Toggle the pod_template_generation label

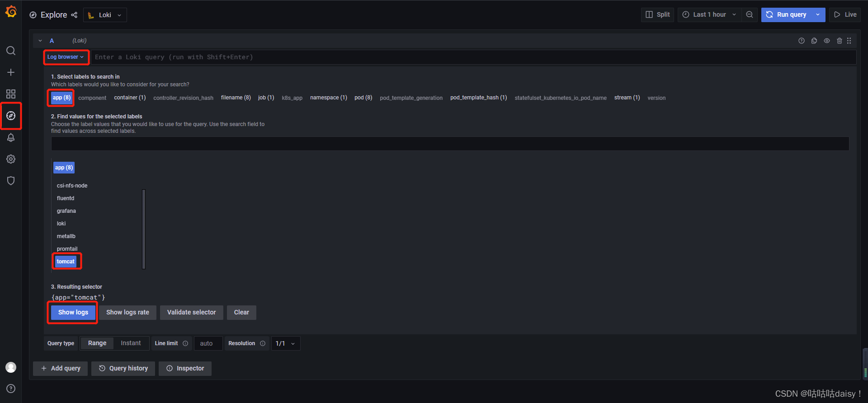(x=411, y=98)
